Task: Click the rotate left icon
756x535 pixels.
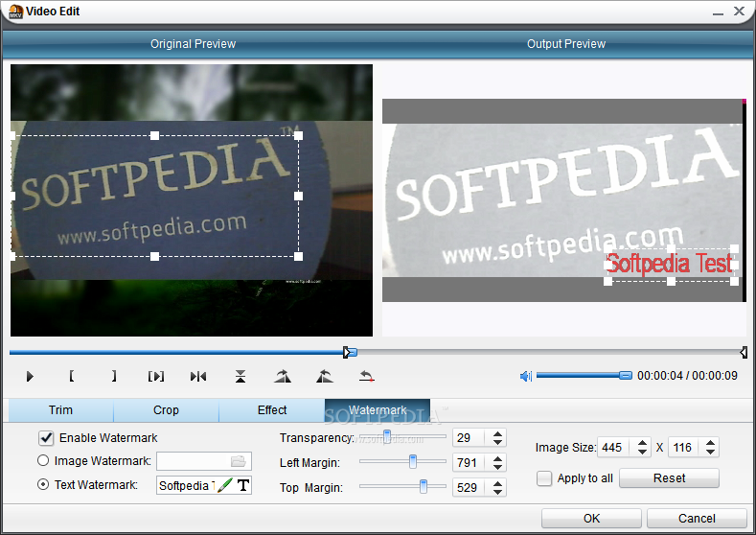Action: tap(325, 376)
